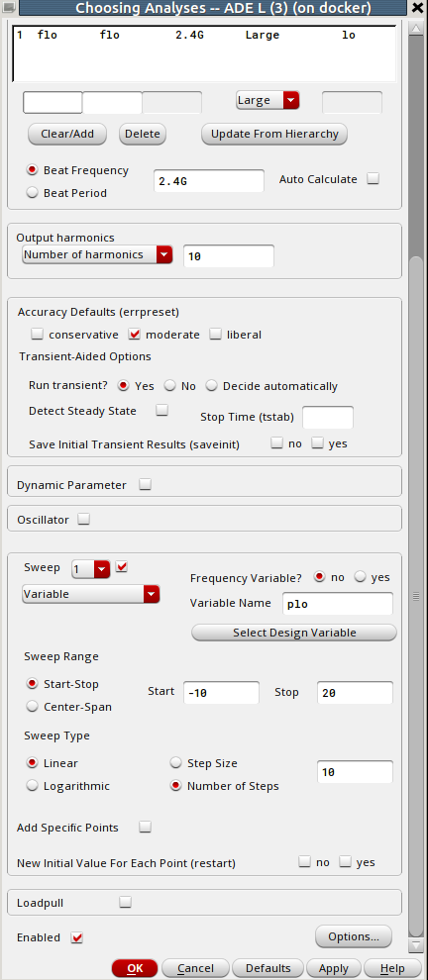Check restart no checkbox
Viewport: 428px width, 980px height.
(305, 862)
